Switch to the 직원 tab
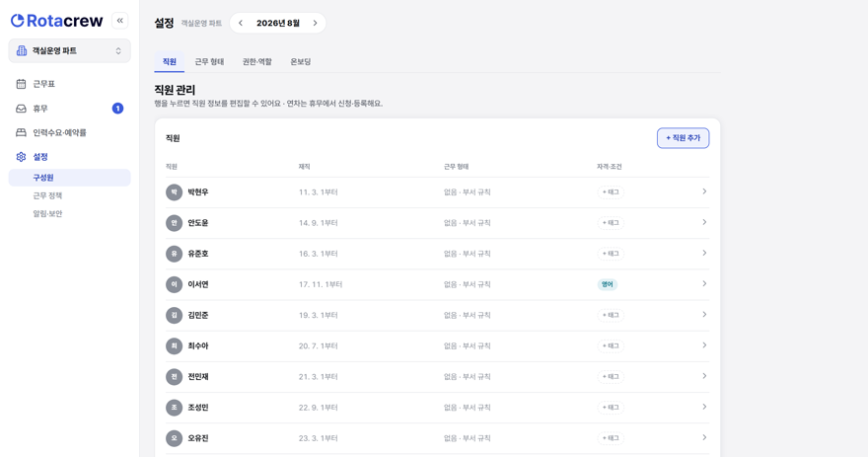The width and height of the screenshot is (868, 457). 170,61
